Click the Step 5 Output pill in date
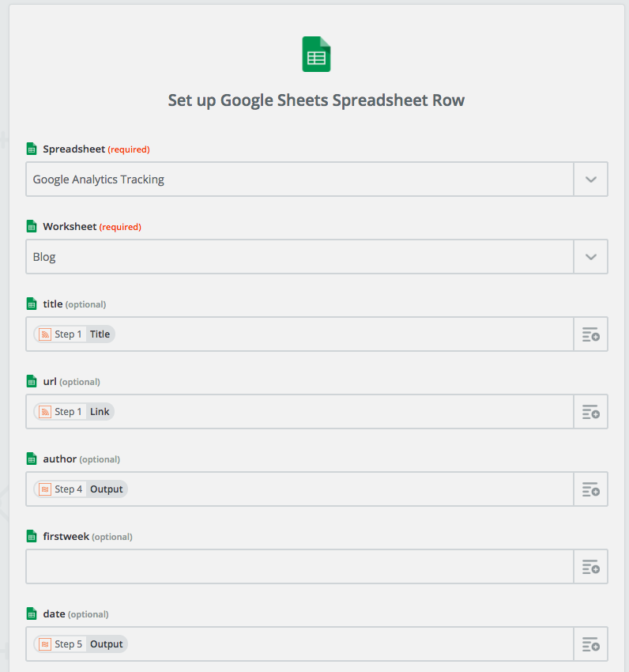629x672 pixels. pos(81,644)
